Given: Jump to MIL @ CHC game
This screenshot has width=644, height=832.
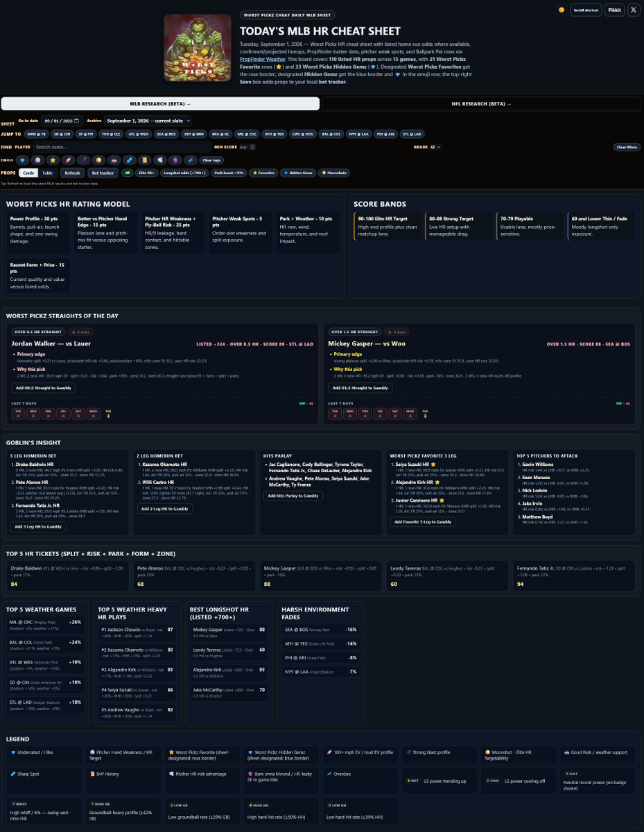Looking at the screenshot, I should coord(247,134).
